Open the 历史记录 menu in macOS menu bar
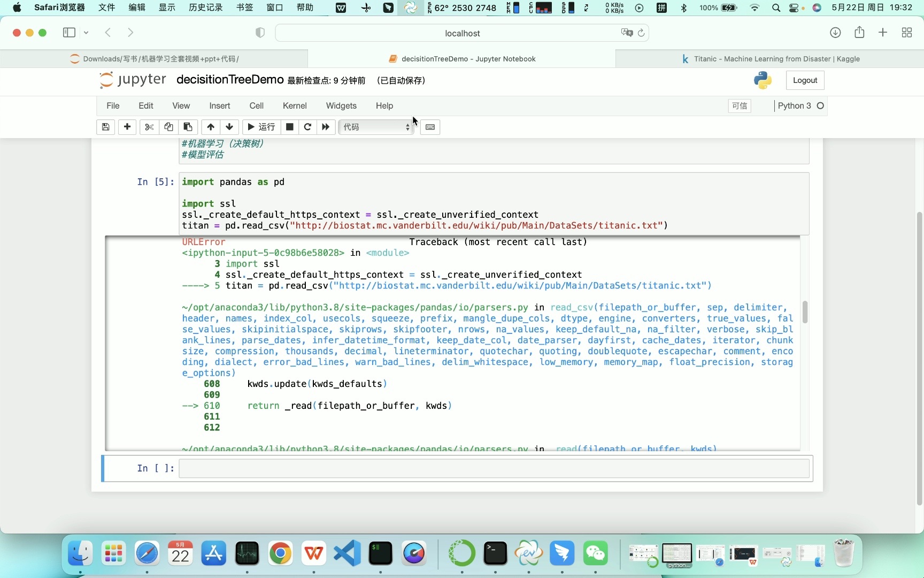This screenshot has width=924, height=578. 205,7
